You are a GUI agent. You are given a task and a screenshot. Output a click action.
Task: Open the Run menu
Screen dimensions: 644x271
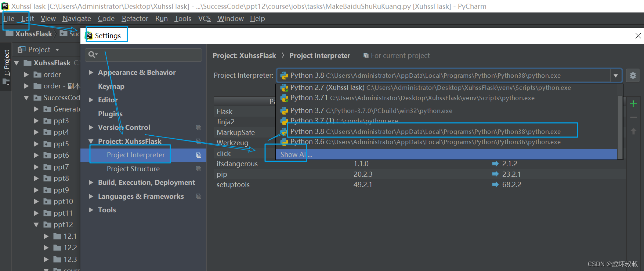pyautogui.click(x=161, y=18)
